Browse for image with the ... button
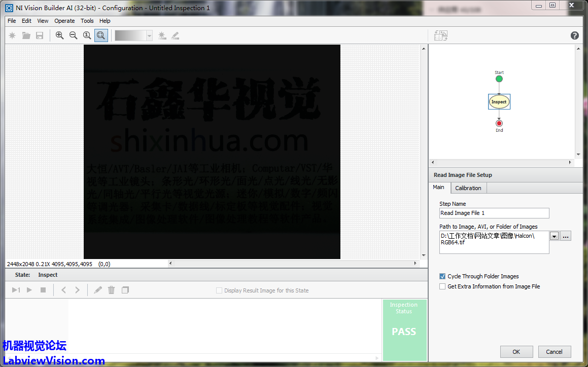The image size is (588, 367). pyautogui.click(x=566, y=236)
